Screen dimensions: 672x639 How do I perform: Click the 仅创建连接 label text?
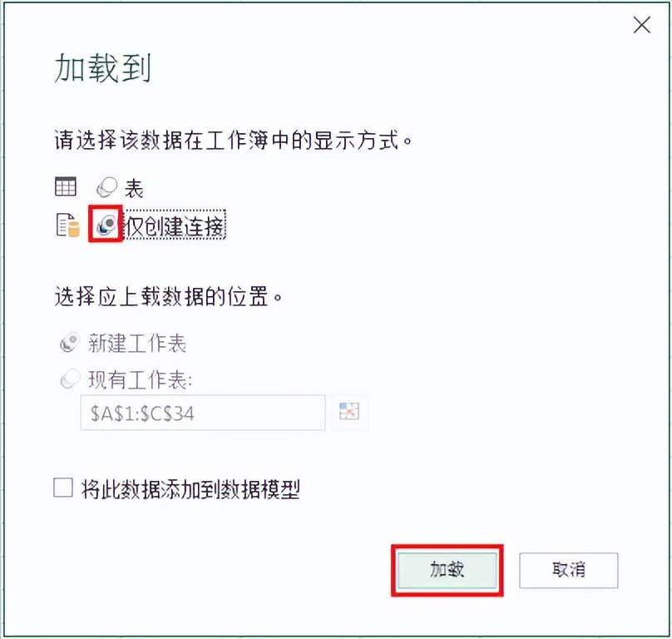coord(175,225)
